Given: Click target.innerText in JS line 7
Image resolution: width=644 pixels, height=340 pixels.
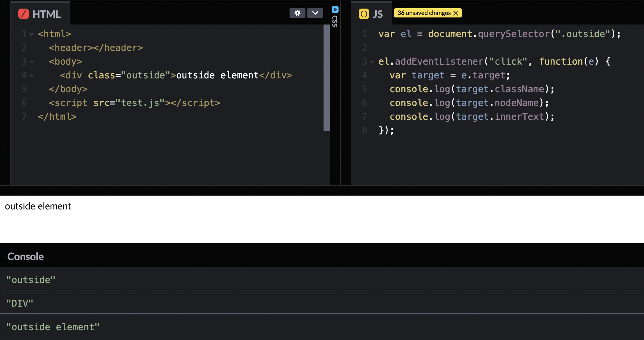Looking at the screenshot, I should pyautogui.click(x=500, y=117).
